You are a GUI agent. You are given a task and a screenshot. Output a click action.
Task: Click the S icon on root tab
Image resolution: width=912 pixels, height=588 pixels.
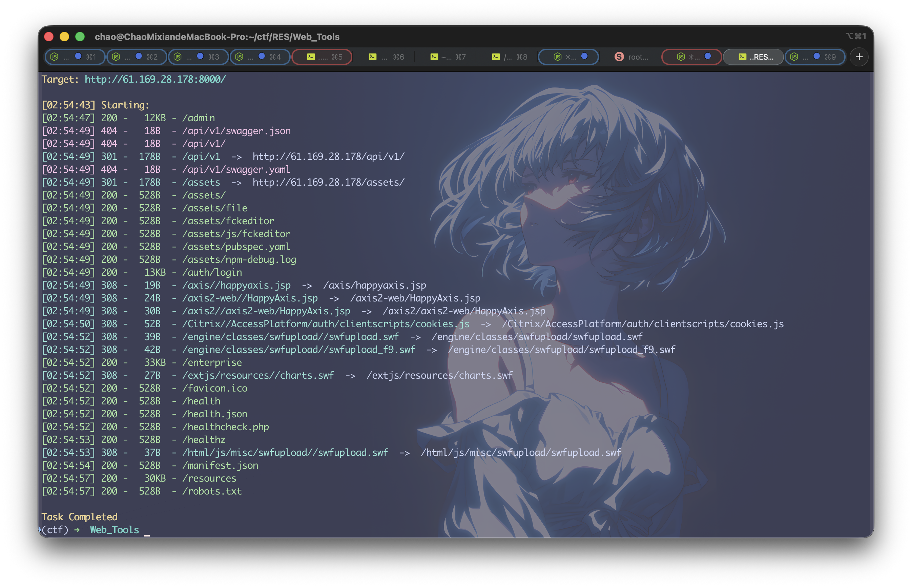pyautogui.click(x=619, y=57)
